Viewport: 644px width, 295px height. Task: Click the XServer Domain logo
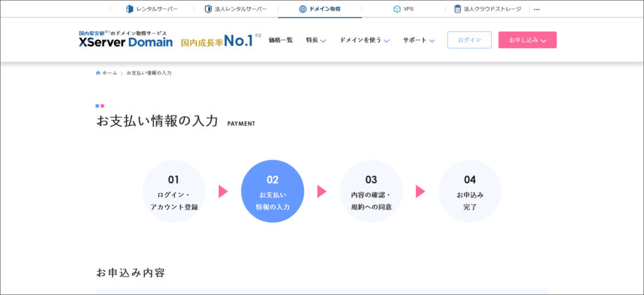click(x=126, y=42)
